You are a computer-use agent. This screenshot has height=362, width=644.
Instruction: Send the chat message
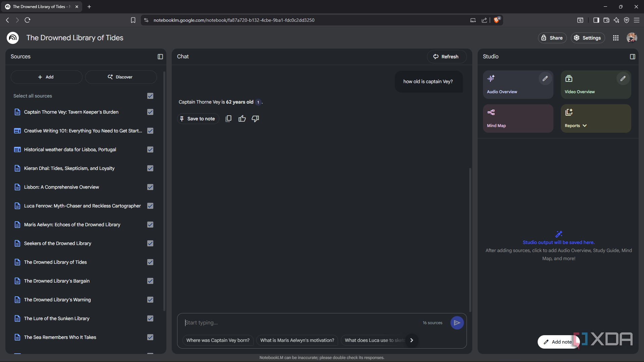457,323
